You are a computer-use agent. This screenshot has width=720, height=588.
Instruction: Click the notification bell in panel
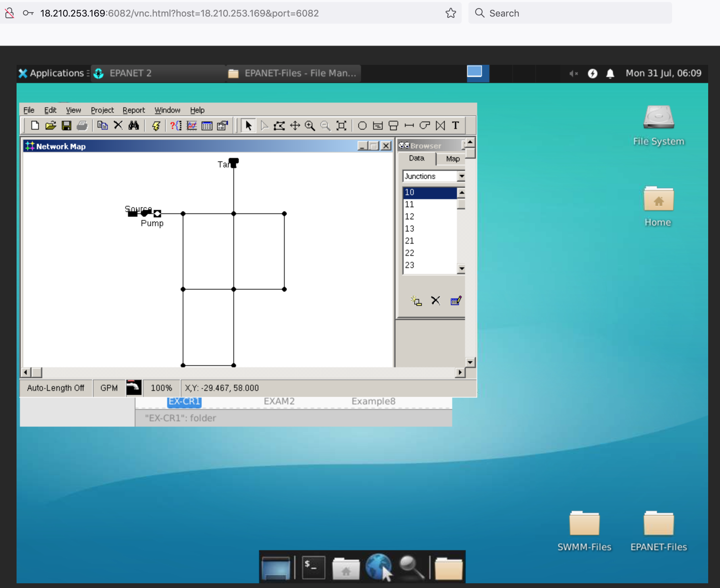(610, 74)
